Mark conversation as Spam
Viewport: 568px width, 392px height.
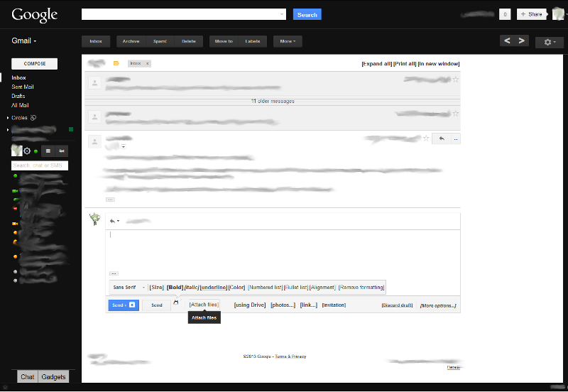[x=160, y=41]
